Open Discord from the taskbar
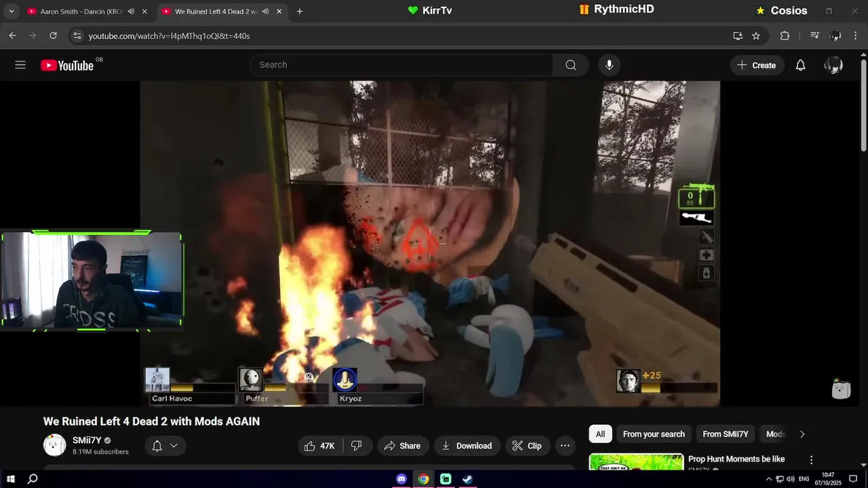Viewport: 868px width, 488px height. [401, 479]
